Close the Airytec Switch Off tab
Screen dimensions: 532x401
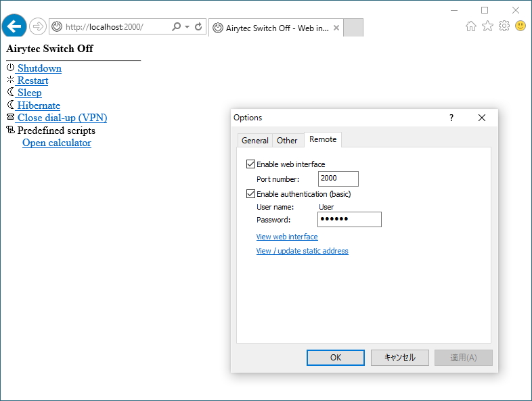coord(336,28)
